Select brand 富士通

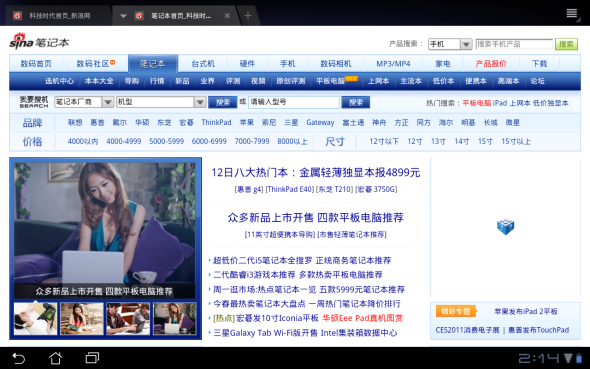click(353, 123)
